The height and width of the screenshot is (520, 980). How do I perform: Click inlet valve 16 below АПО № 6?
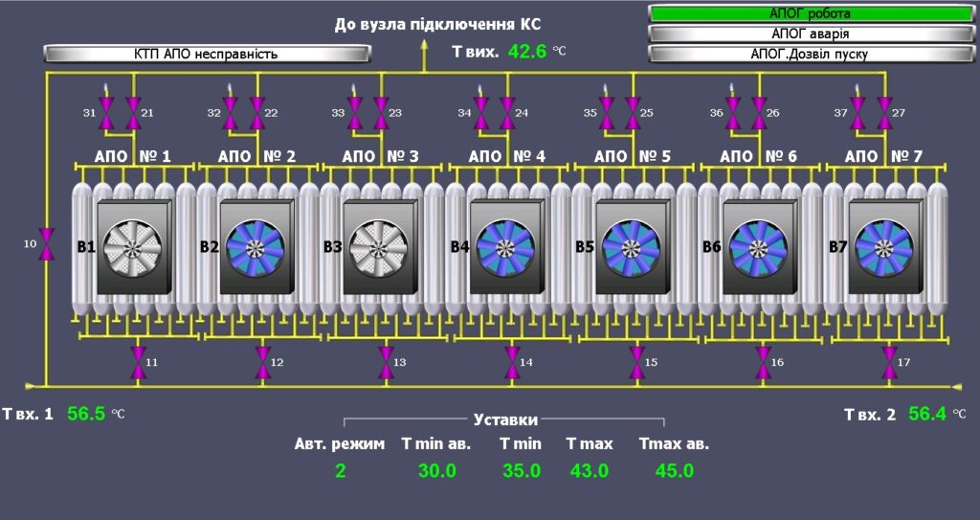[763, 364]
